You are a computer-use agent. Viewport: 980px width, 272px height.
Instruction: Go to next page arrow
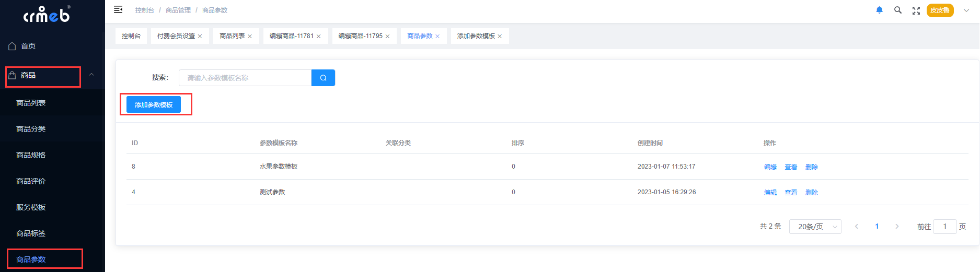[897, 227]
